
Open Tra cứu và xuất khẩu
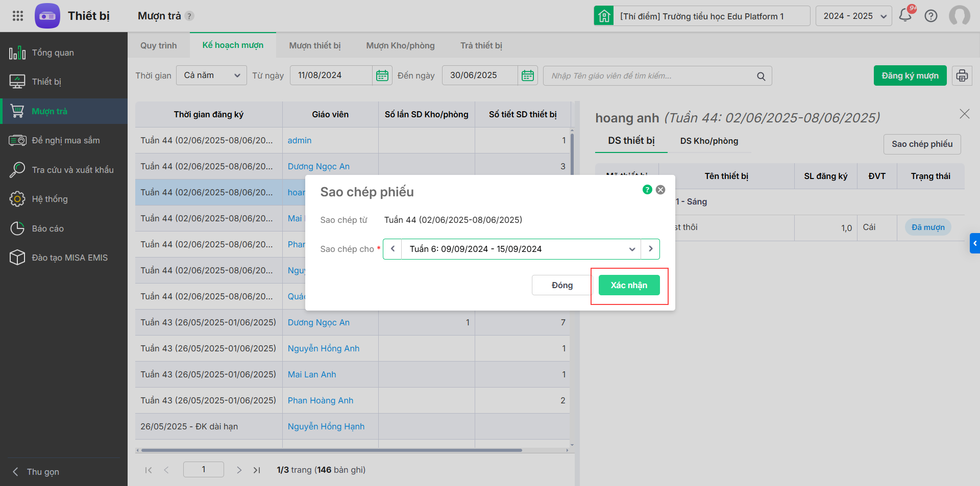(64, 170)
